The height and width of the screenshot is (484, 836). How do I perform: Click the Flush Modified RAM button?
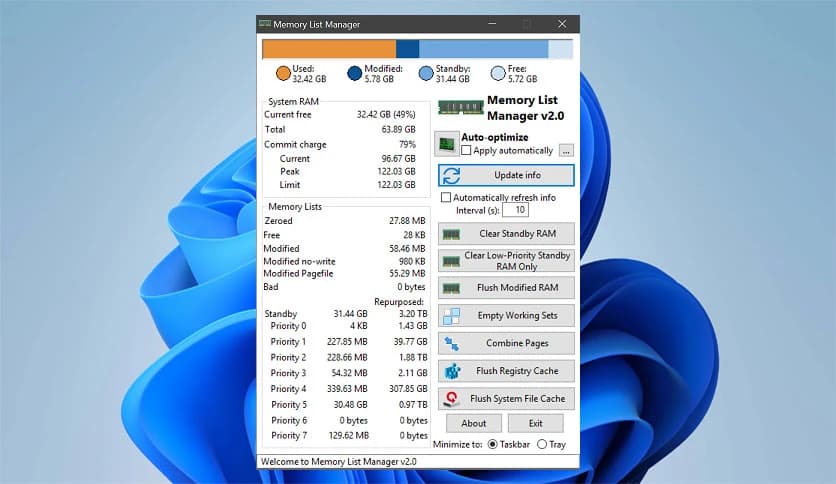(x=506, y=288)
